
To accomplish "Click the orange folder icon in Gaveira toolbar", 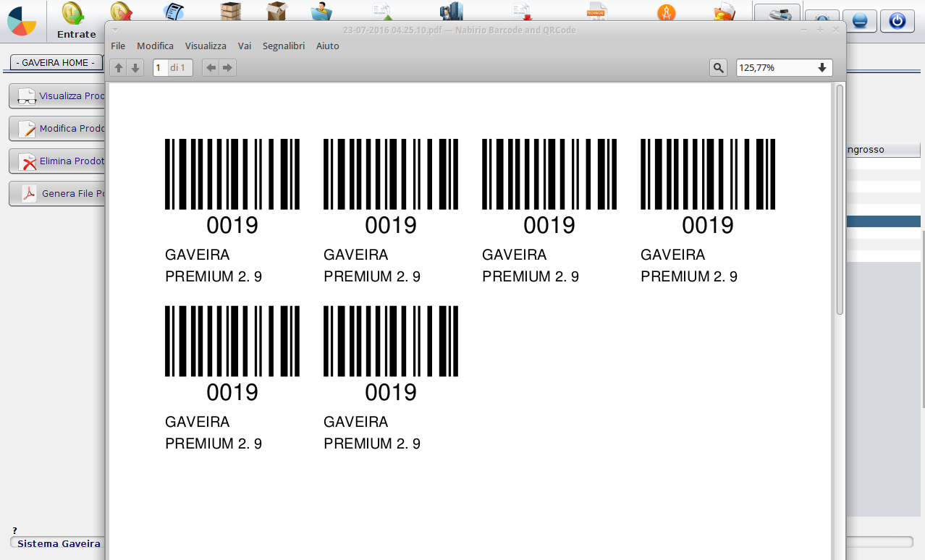I will 724,12.
